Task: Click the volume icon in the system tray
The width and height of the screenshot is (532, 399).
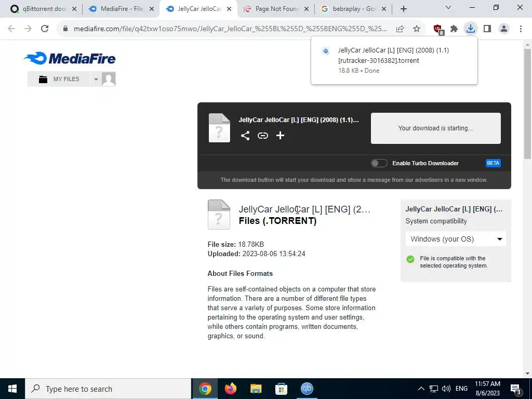Action: click(446, 389)
